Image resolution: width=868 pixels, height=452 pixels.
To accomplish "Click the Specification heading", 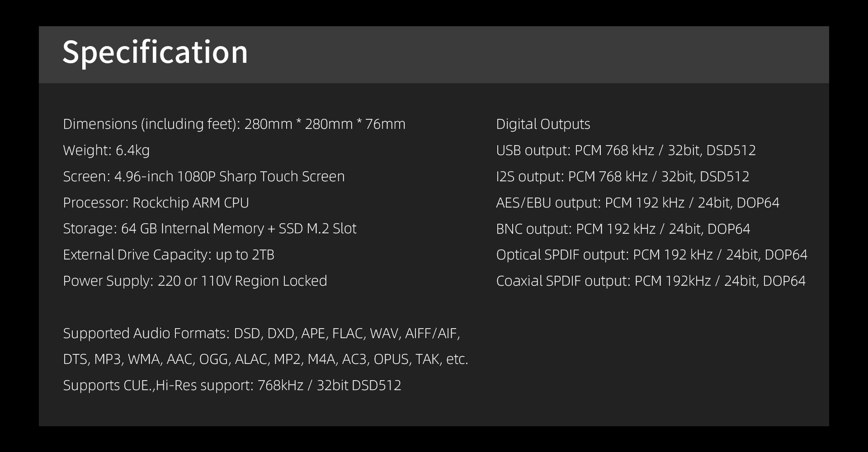I will click(x=155, y=52).
